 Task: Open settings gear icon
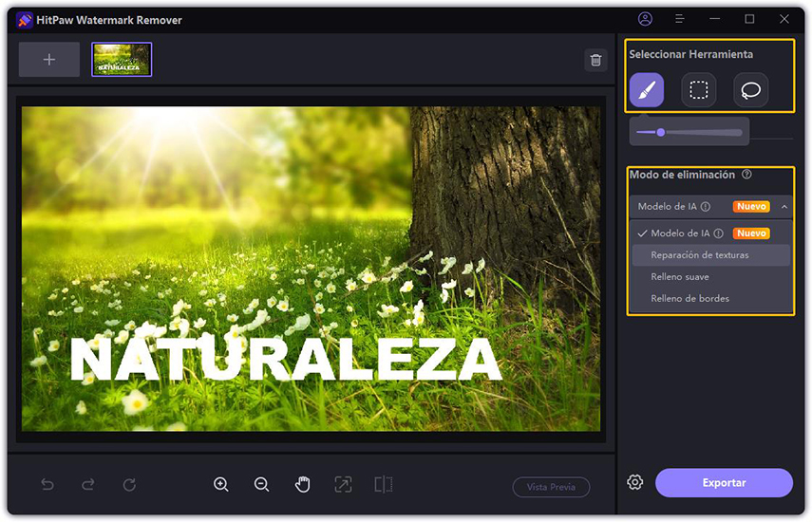pyautogui.click(x=635, y=482)
